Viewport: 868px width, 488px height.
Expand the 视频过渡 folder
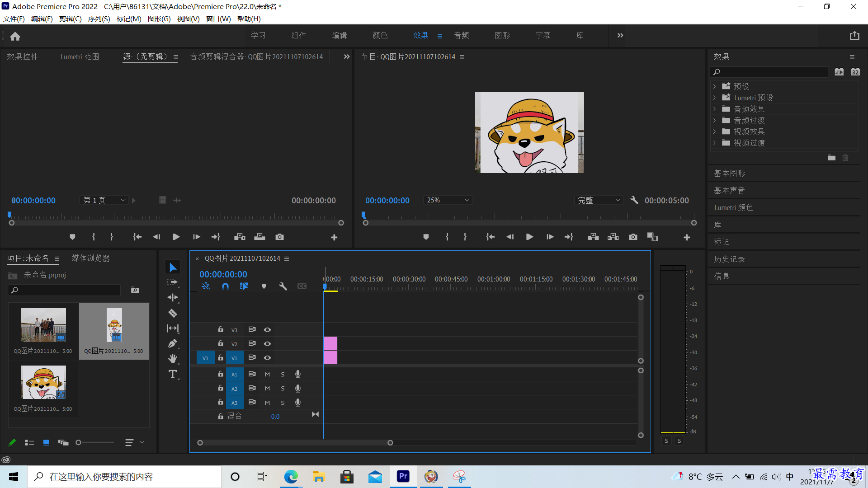pyautogui.click(x=714, y=143)
